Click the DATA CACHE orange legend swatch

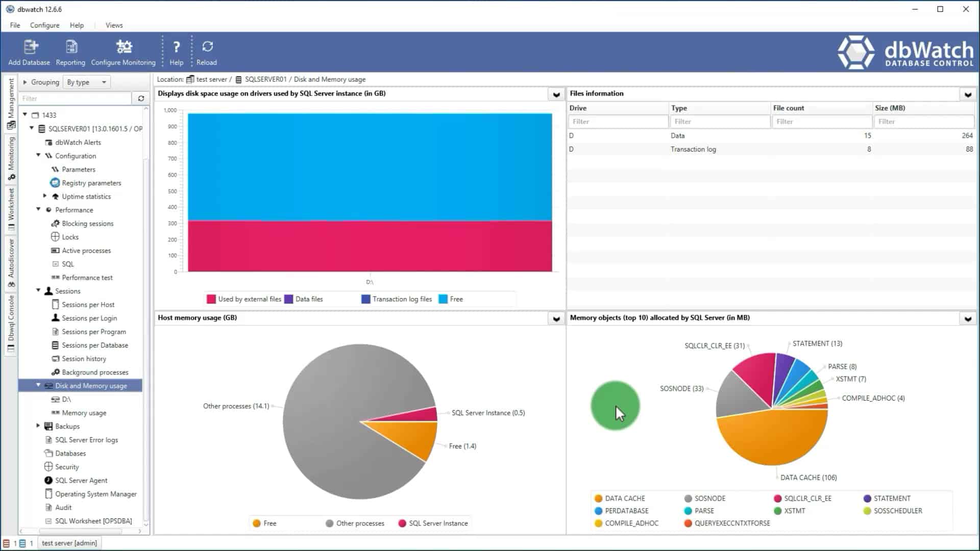pos(599,498)
